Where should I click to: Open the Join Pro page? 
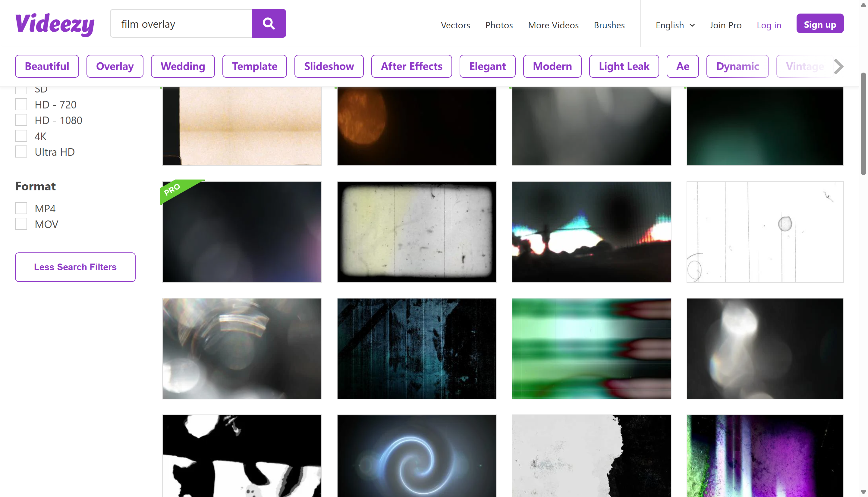(725, 25)
